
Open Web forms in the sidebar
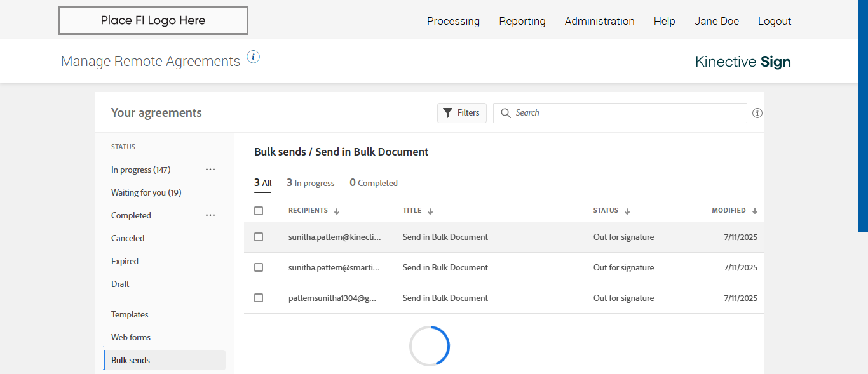(131, 337)
